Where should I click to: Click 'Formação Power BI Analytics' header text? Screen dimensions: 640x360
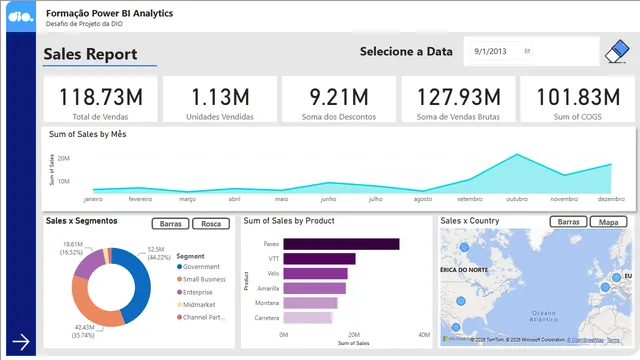(109, 13)
